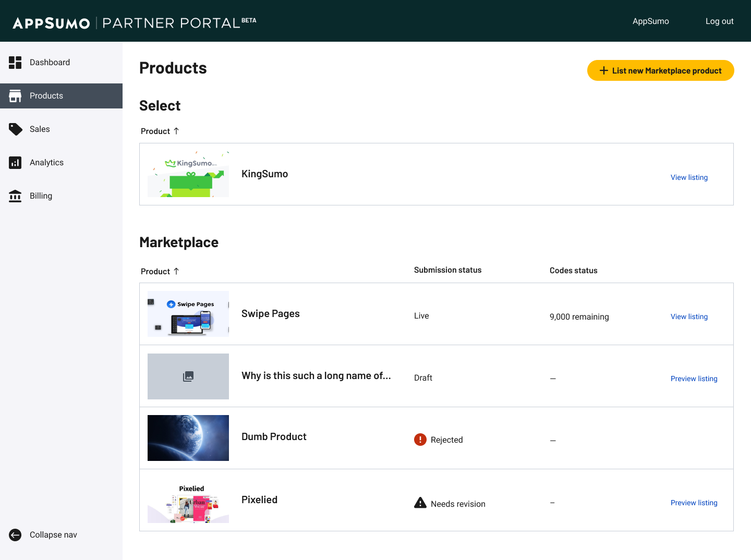Click the red Rejected alert icon
Image resolution: width=751 pixels, height=560 pixels.
coord(420,440)
